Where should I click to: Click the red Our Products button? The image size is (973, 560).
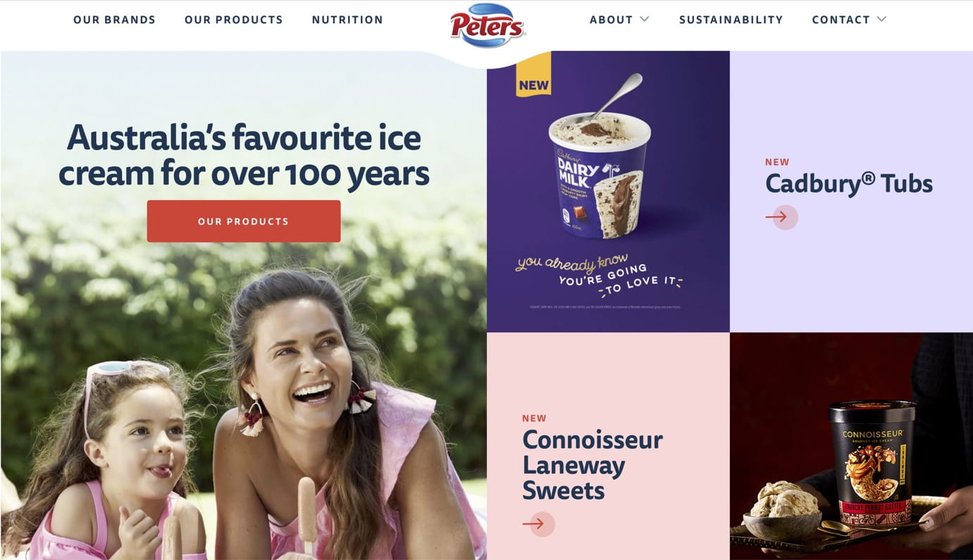(x=244, y=221)
